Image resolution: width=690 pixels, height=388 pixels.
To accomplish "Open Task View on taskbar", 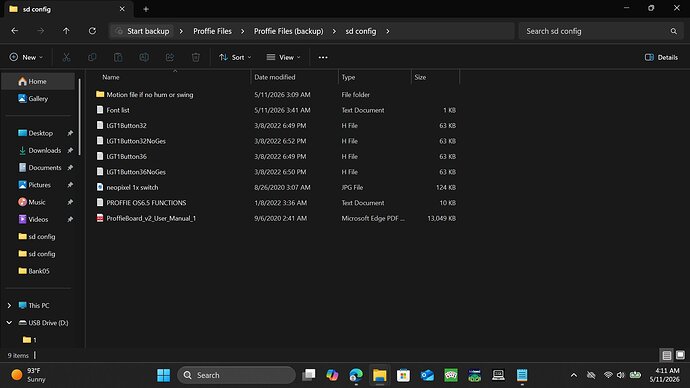I will tap(308, 375).
